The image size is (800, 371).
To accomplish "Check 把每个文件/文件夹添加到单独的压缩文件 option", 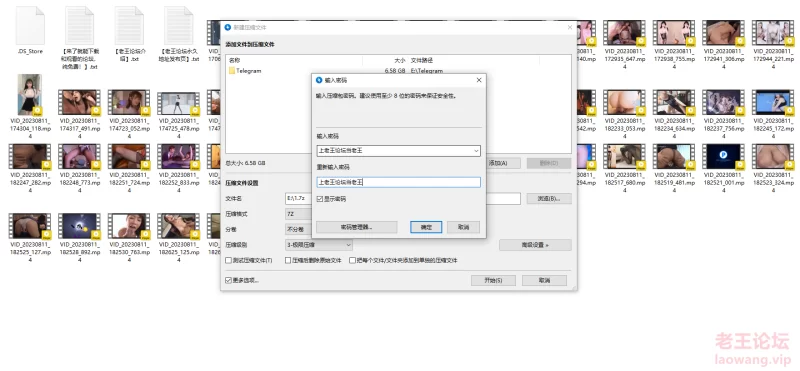I will [352, 260].
